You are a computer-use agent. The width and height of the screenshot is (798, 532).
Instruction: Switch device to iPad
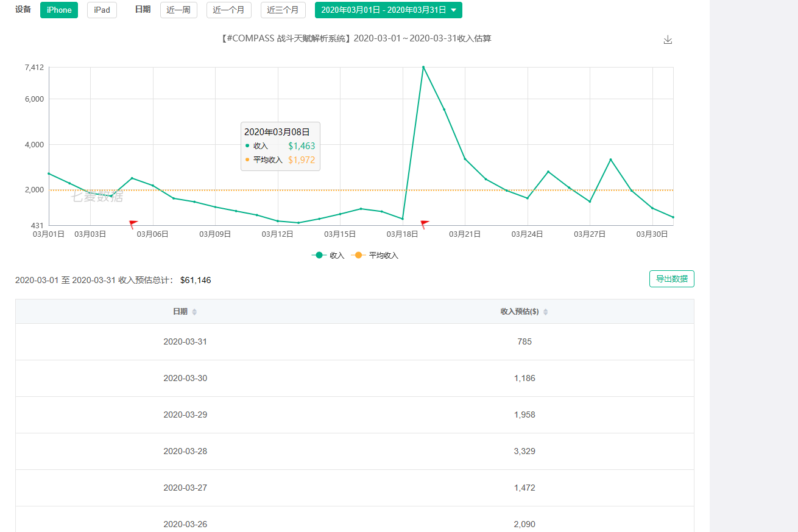point(102,10)
